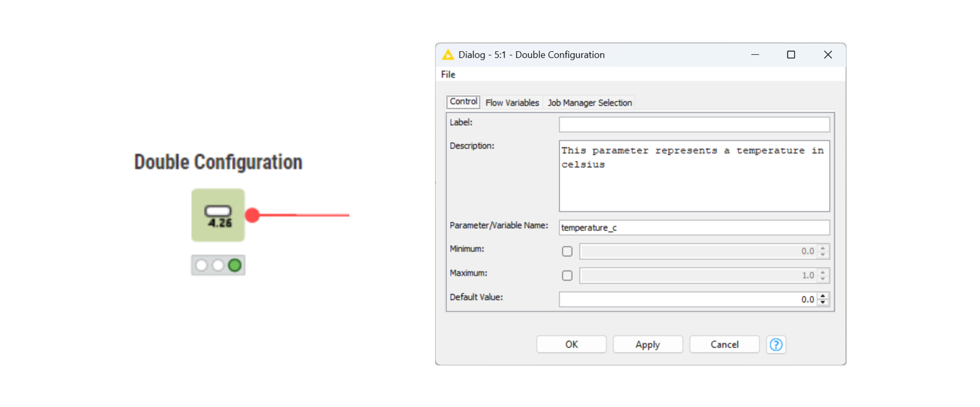Maximize the Double Configuration dialog
The width and height of the screenshot is (980, 407).
[791, 55]
